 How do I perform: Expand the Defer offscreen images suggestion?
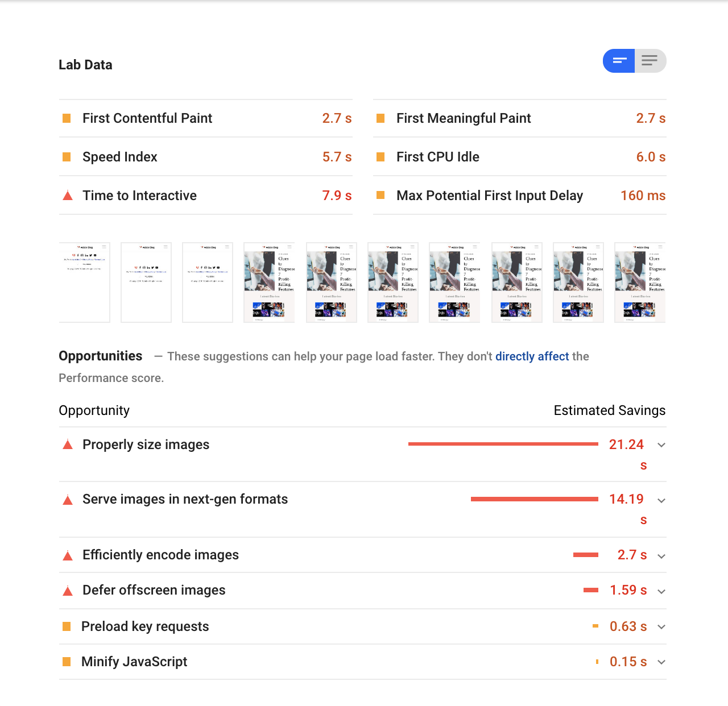661,591
